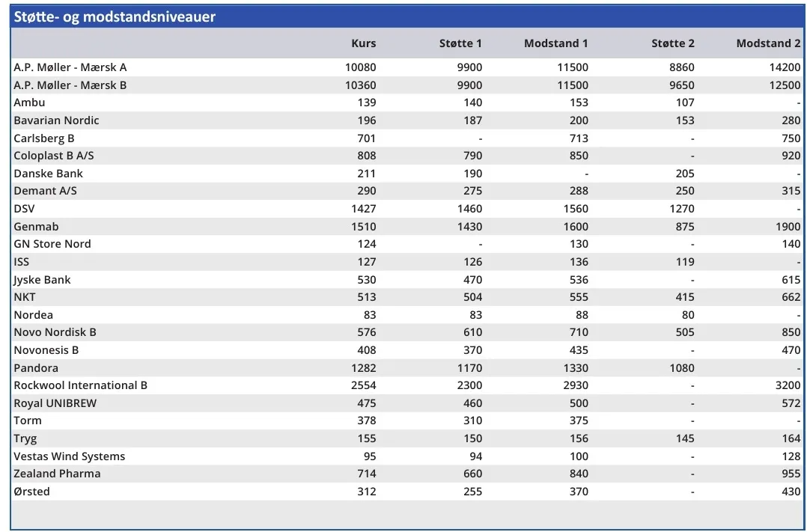Select the Rockwool International B row label
Viewport: 807px width, 532px height.
coord(80,385)
